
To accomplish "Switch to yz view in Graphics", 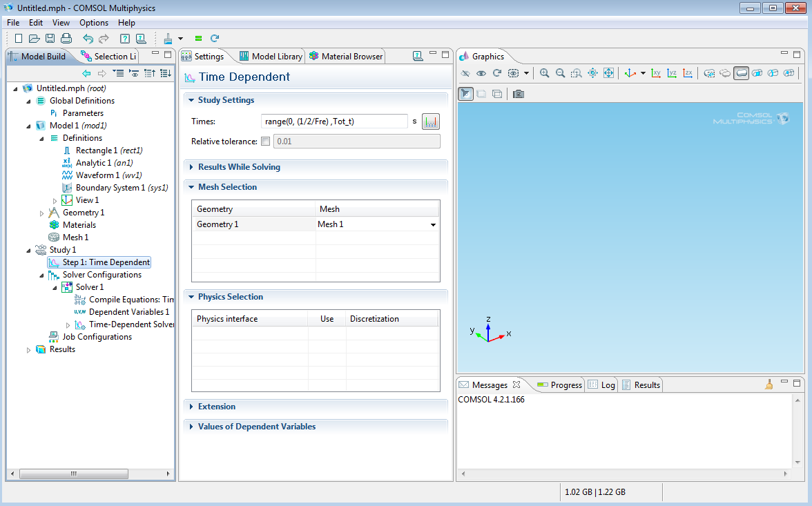I will click(673, 73).
